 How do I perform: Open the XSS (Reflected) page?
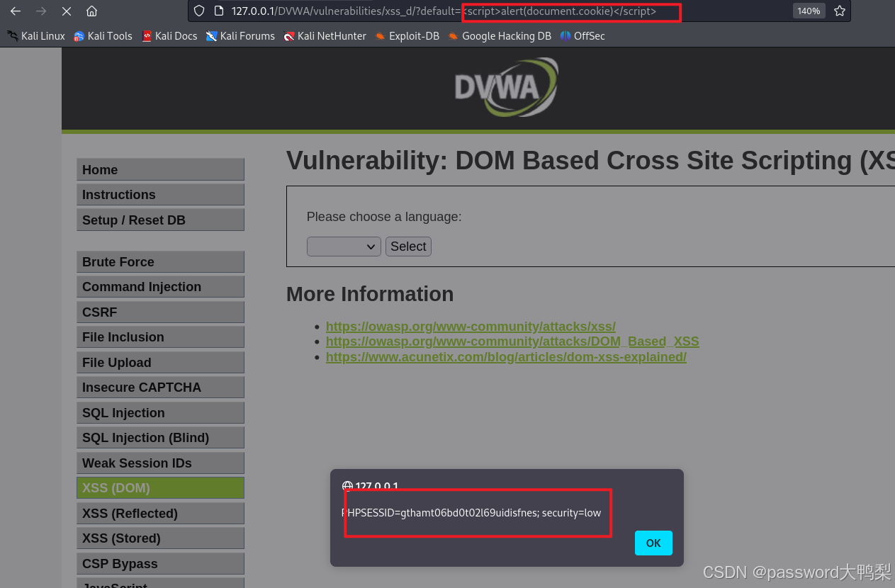coord(160,514)
